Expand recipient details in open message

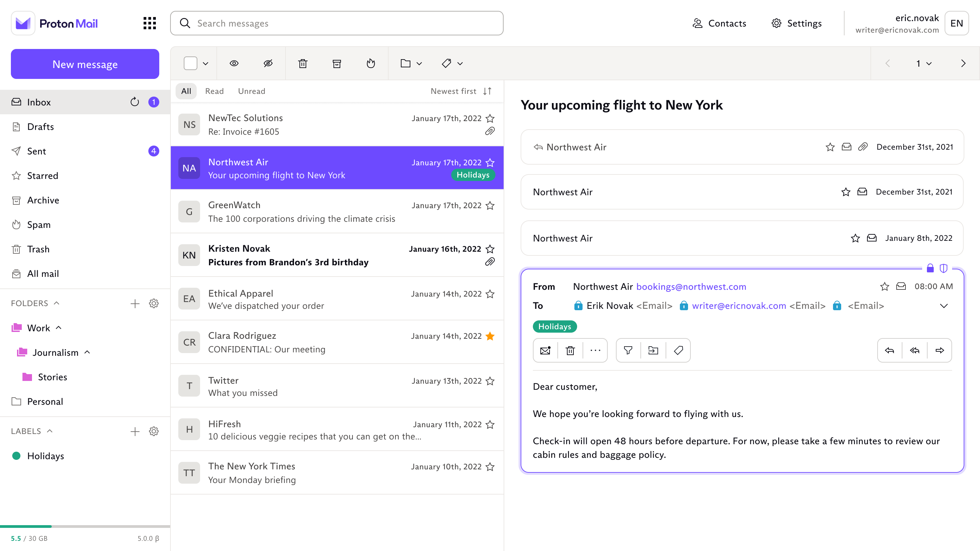pos(944,306)
